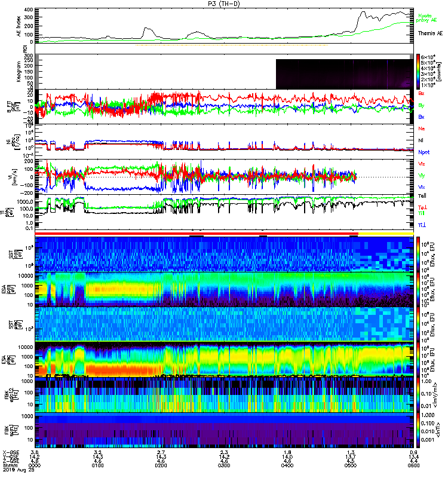Image resolution: width=448 pixels, height=478 pixels.
Task: Click the dark keogram image panel
Action: pyautogui.click(x=345, y=74)
